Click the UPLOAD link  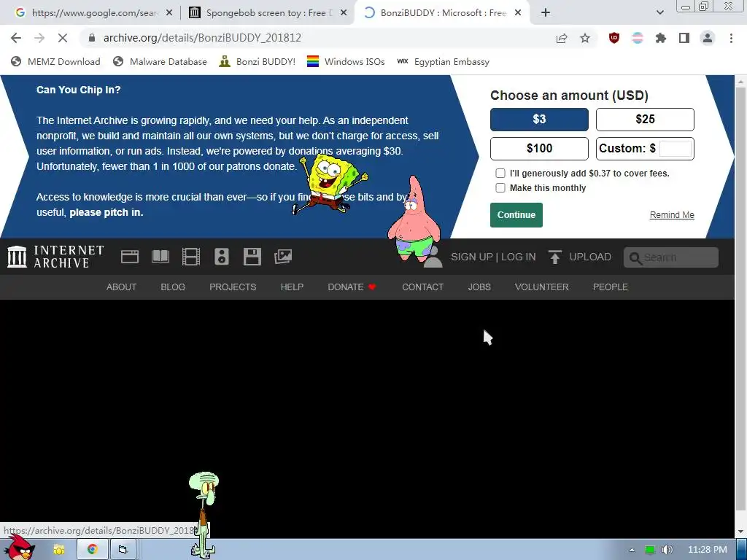tap(590, 257)
